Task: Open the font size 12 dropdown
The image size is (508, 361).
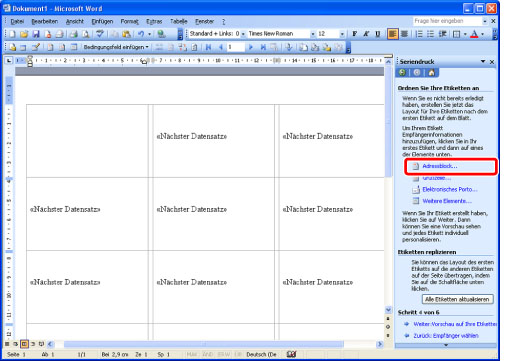Action: coord(342,34)
